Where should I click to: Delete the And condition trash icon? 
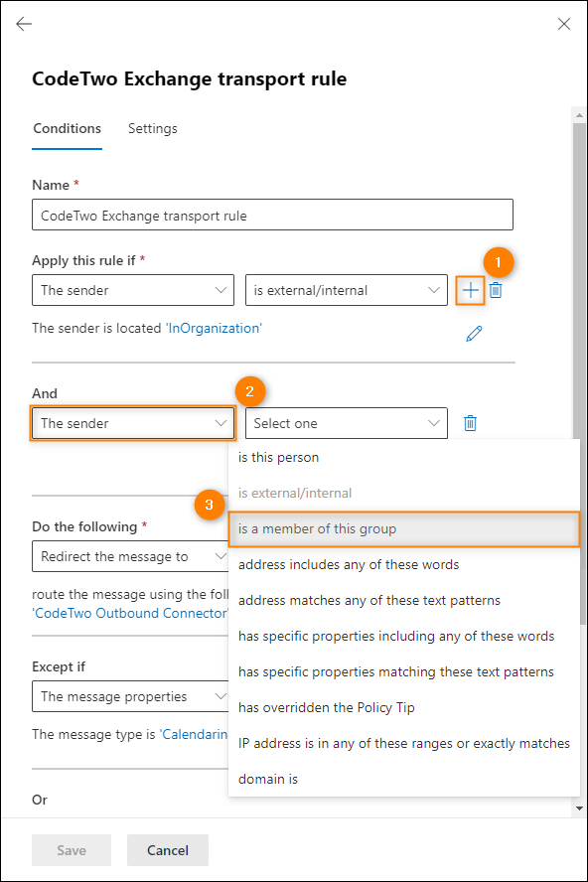coord(471,423)
